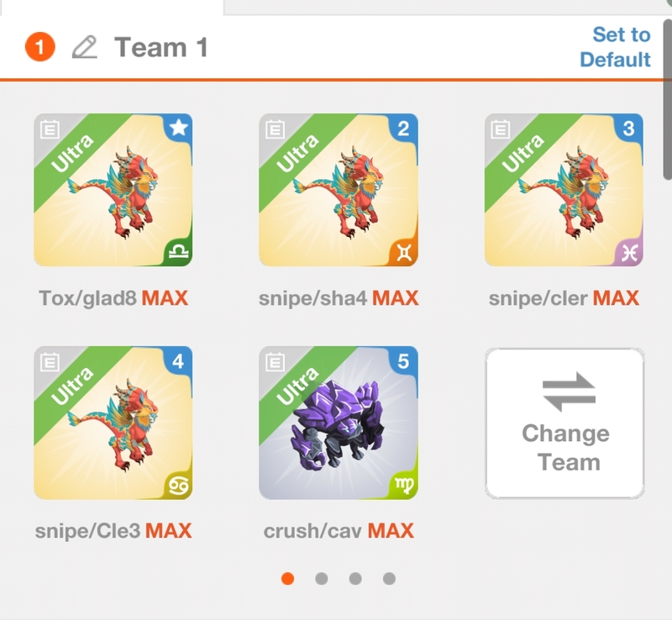Click the Change Team button
Viewport: 672px width, 620px height.
[564, 423]
